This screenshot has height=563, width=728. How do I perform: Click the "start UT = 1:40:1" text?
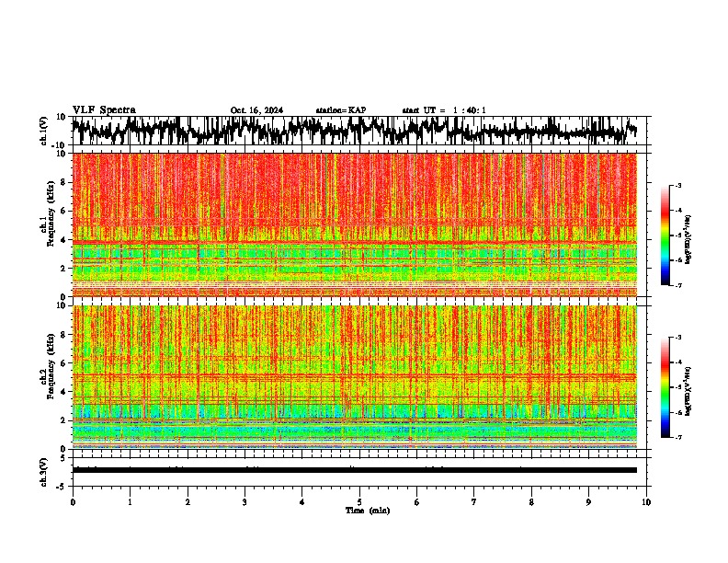coord(444,110)
